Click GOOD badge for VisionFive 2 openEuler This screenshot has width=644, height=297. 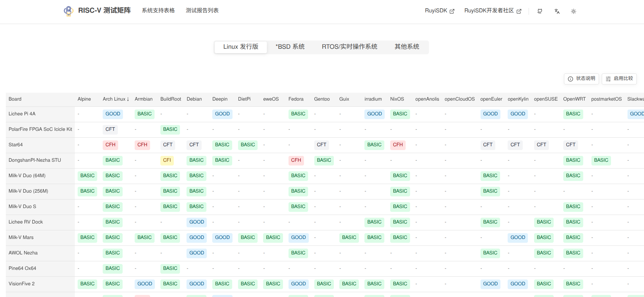point(490,284)
